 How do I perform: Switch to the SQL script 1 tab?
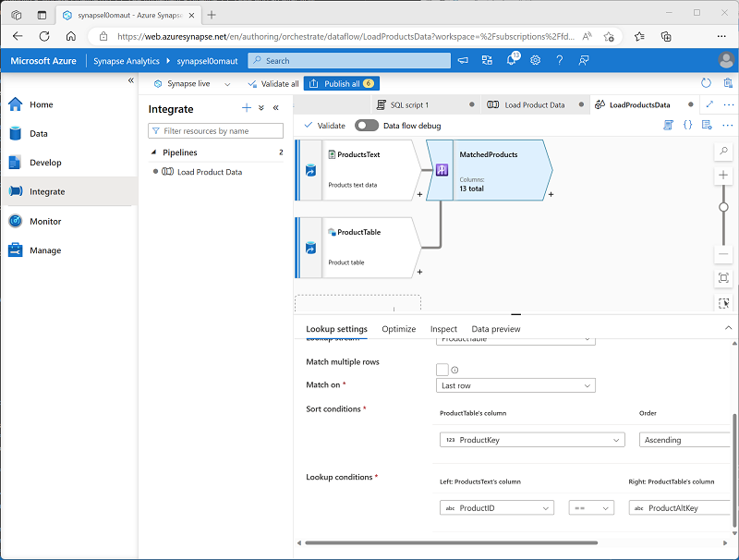[x=425, y=105]
